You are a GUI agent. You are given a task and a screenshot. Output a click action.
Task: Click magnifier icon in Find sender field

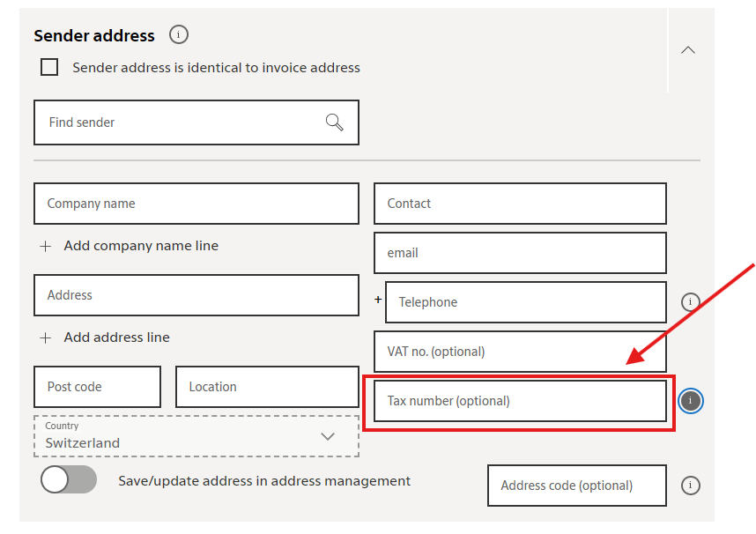(334, 122)
